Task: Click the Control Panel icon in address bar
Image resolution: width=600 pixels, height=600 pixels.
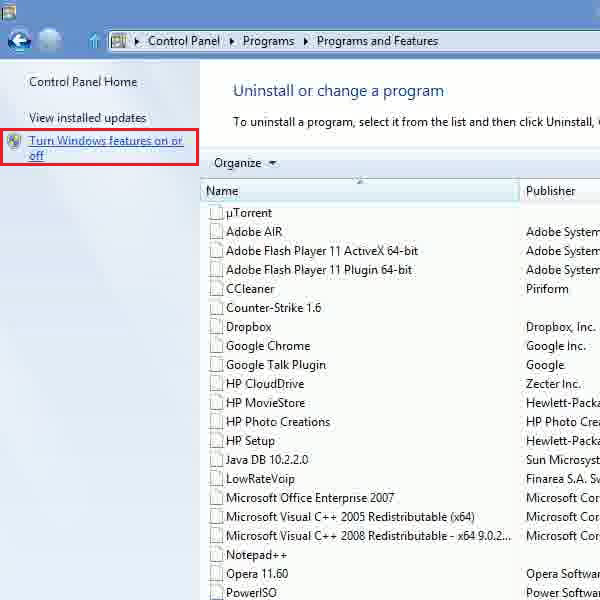Action: tap(118, 41)
